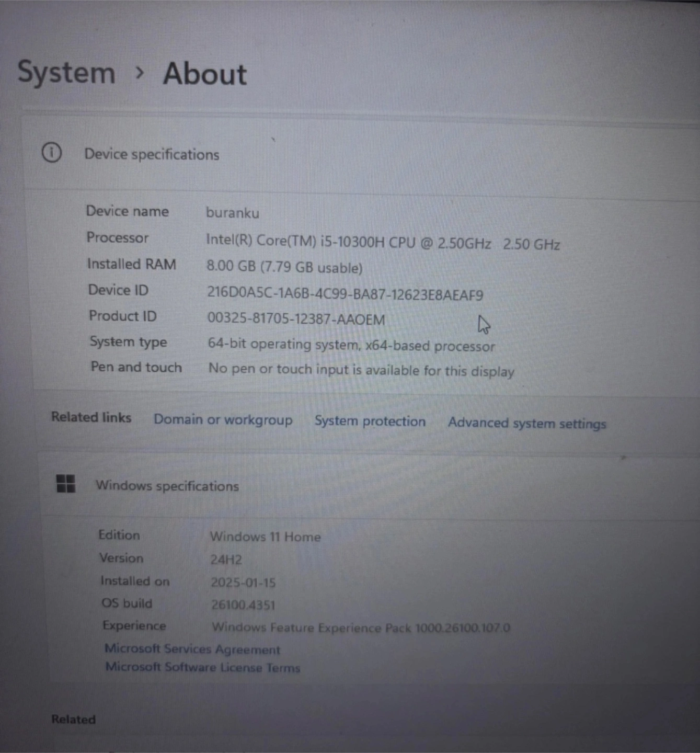Click the Device ID value 216D0A5C
The image size is (700, 753).
point(345,293)
